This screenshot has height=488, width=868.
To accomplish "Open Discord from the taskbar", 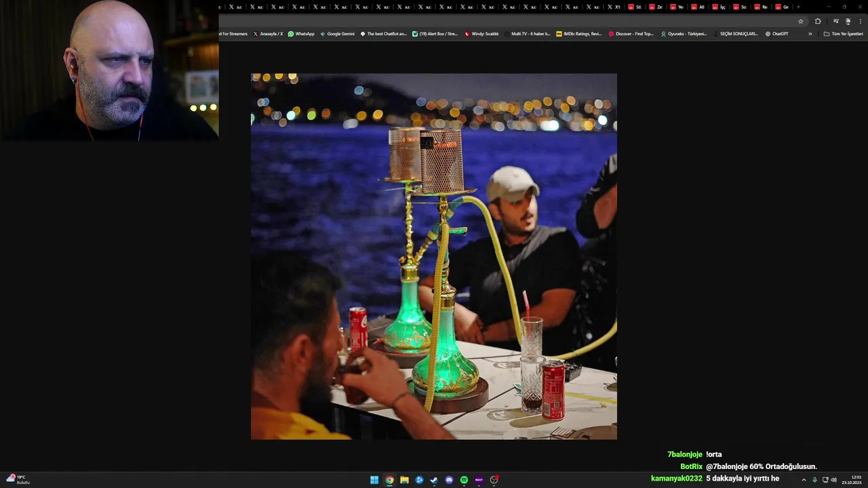I will pyautogui.click(x=449, y=480).
